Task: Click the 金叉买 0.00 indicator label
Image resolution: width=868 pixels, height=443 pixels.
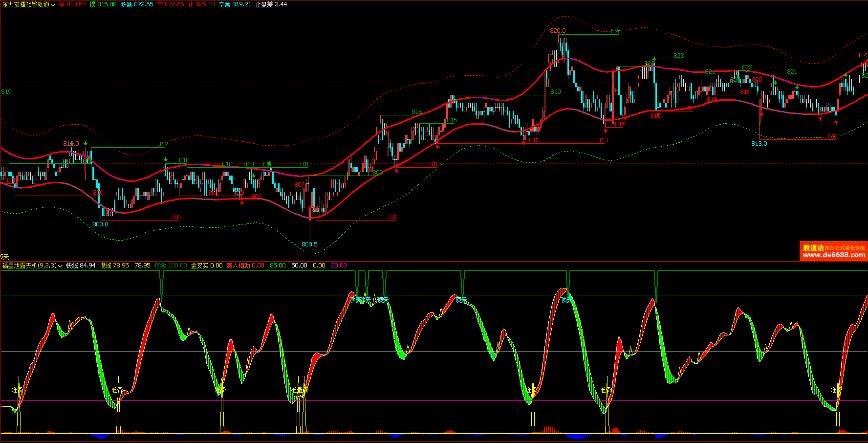Action: [207, 266]
